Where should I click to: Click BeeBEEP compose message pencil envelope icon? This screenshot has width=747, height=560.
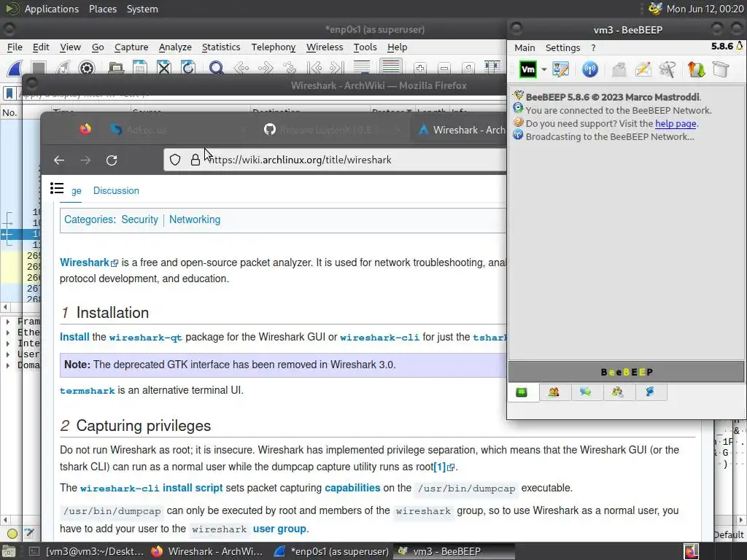point(643,69)
